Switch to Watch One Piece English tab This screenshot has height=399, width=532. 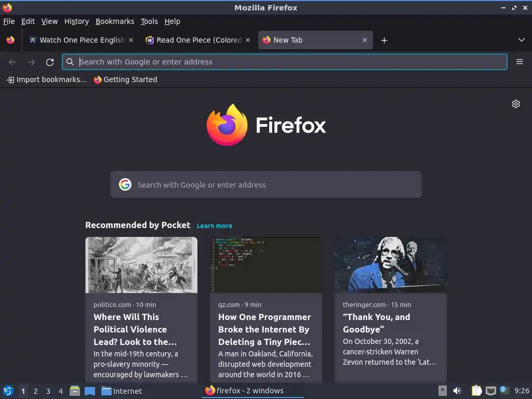(82, 40)
